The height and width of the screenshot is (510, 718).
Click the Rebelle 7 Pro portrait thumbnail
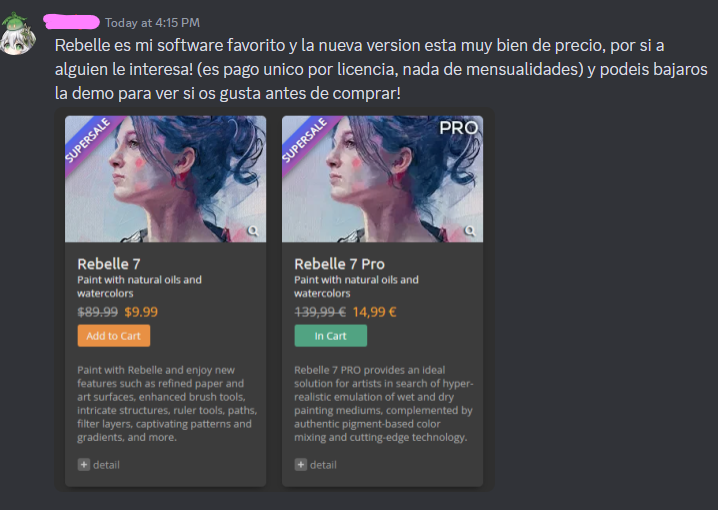pyautogui.click(x=382, y=179)
